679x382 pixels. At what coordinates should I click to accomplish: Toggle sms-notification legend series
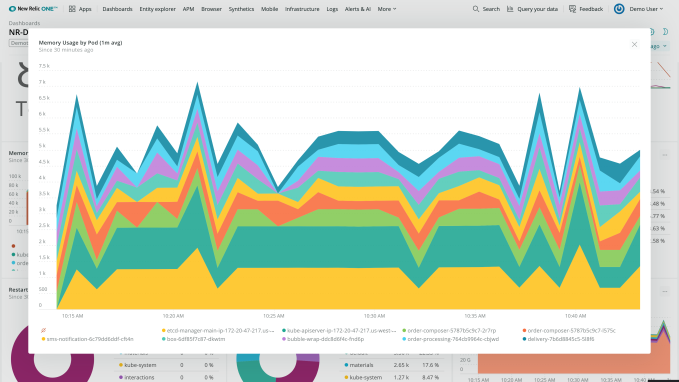87,339
